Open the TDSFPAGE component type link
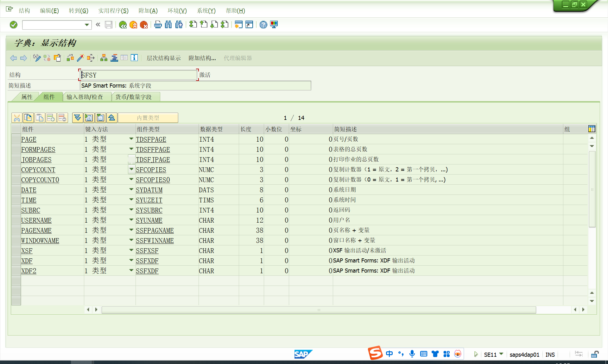Screen dimensions: 608x364 (151, 139)
